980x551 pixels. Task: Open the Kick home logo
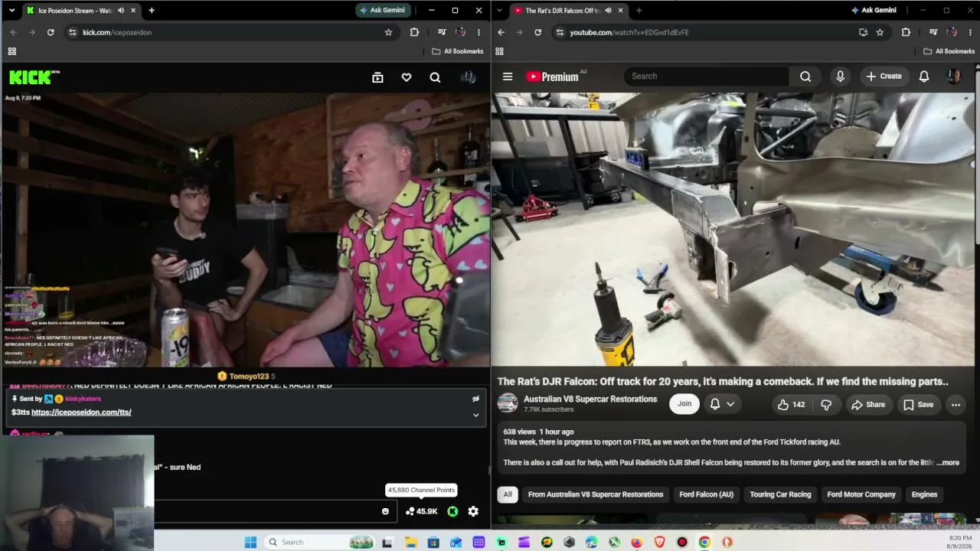[34, 77]
